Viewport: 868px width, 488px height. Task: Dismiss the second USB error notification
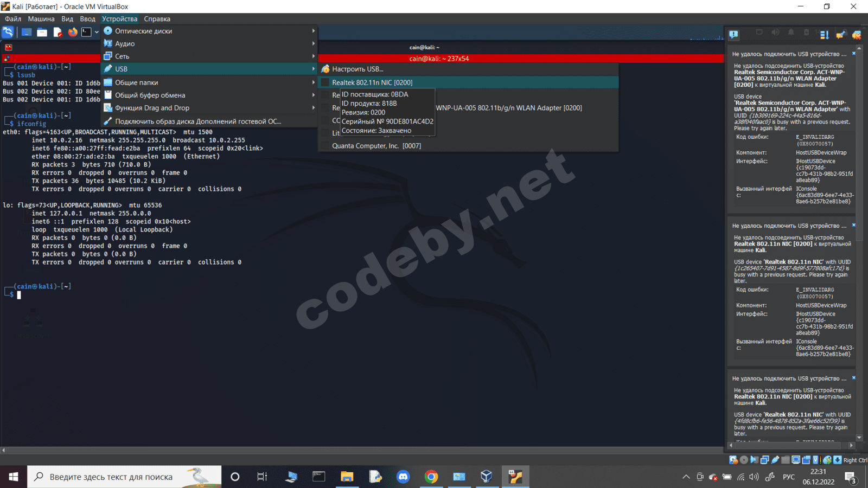click(853, 225)
